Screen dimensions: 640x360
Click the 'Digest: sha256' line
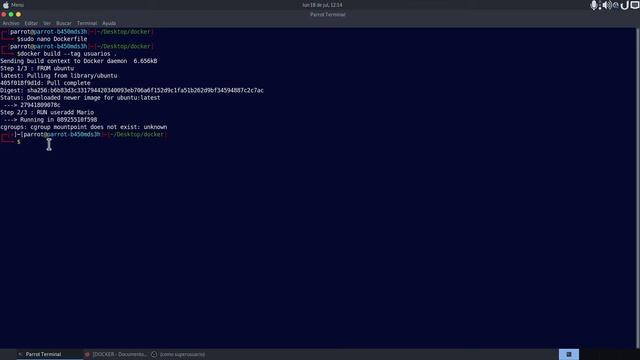(132, 91)
